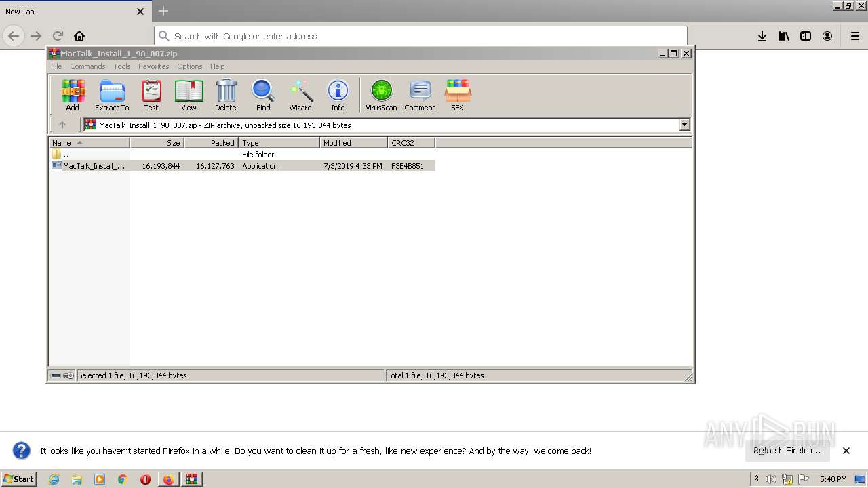Open Firefox account icon

click(827, 36)
